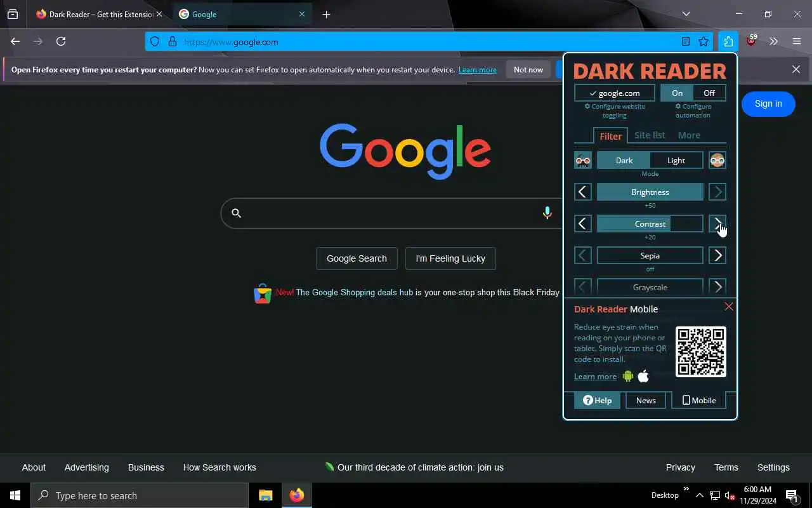This screenshot has height=508, width=812.
Task: Click the Android icon in Dark Reader Mobile
Action: [x=628, y=376]
